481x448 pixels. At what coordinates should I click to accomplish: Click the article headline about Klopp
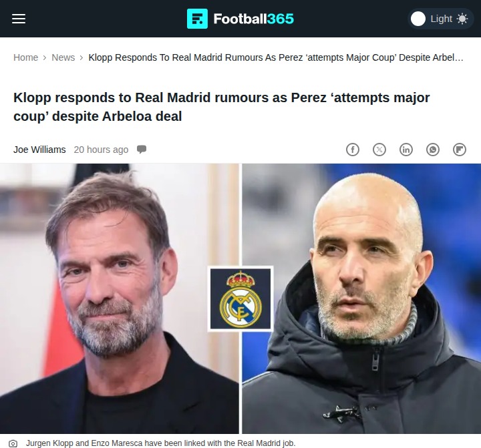coord(222,107)
